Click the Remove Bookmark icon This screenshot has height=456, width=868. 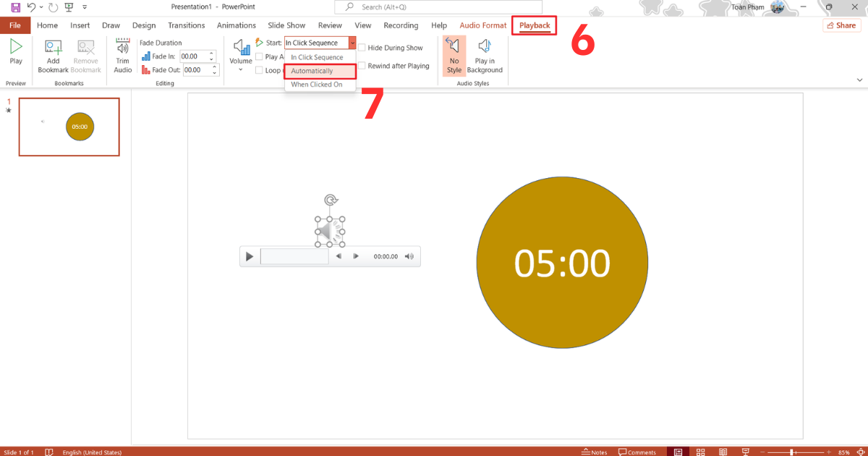pos(86,56)
